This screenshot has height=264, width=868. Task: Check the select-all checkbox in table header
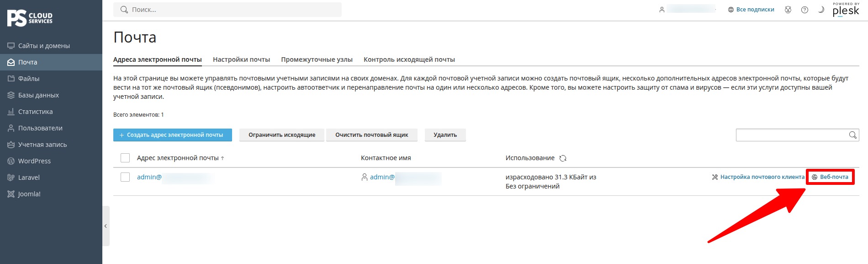point(125,158)
